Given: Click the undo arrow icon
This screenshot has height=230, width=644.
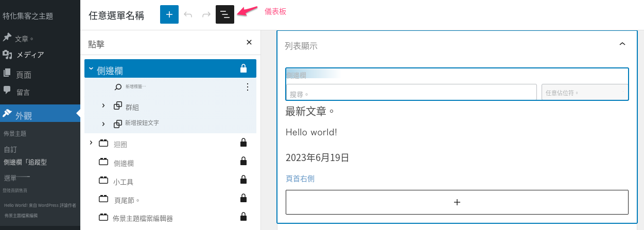Looking at the screenshot, I should (188, 14).
